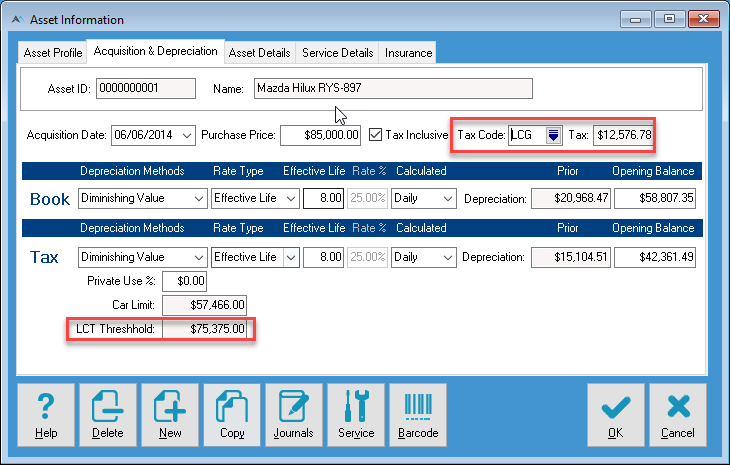730x465 pixels.
Task: Open Book Depreciation Methods dropdown
Action: (x=199, y=199)
